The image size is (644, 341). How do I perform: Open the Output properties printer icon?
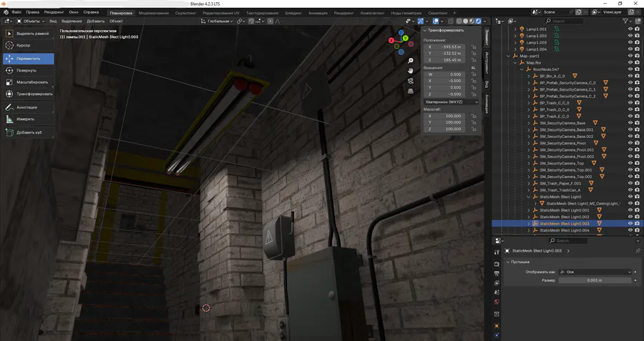tap(497, 273)
